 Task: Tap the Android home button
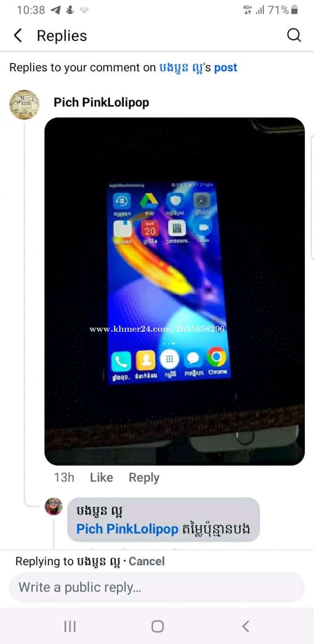click(157, 626)
